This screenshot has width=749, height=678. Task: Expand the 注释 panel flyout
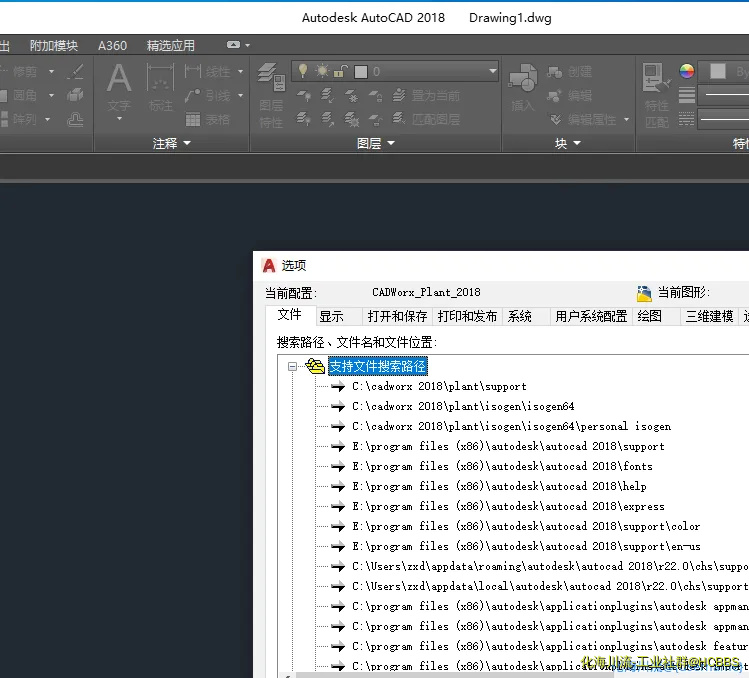[x=187, y=143]
